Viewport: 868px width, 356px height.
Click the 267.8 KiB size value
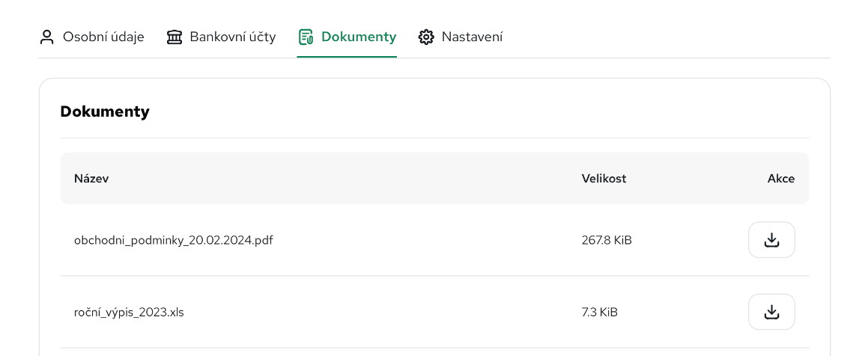pos(607,240)
